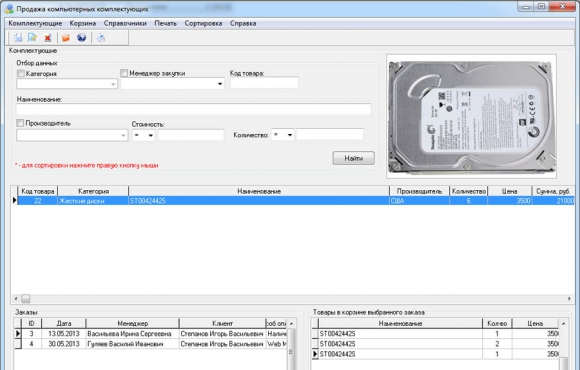Click the Код товара input field
Viewport: 580px width, 370px height.
pos(264,83)
